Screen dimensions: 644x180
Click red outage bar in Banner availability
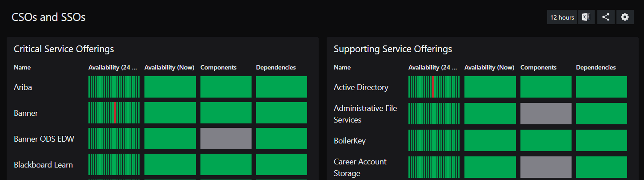pos(115,113)
